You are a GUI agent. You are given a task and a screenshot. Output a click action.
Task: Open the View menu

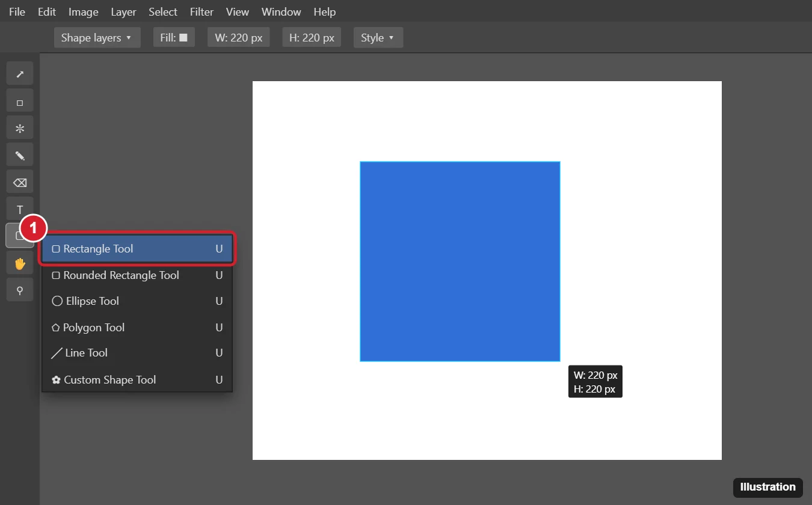[238, 12]
